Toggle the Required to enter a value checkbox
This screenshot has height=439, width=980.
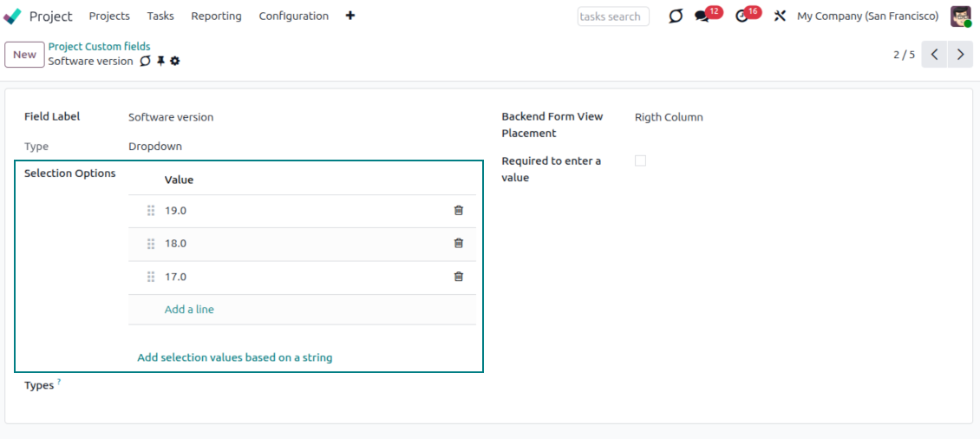coord(640,161)
